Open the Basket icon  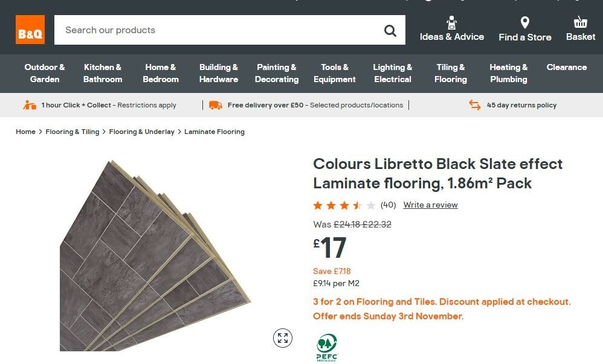pyautogui.click(x=580, y=22)
